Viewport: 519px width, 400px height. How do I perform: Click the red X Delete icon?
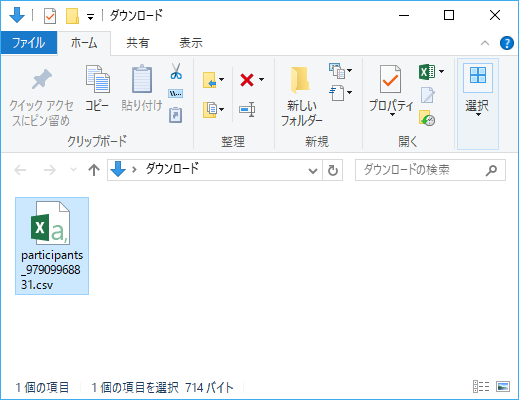pos(247,80)
